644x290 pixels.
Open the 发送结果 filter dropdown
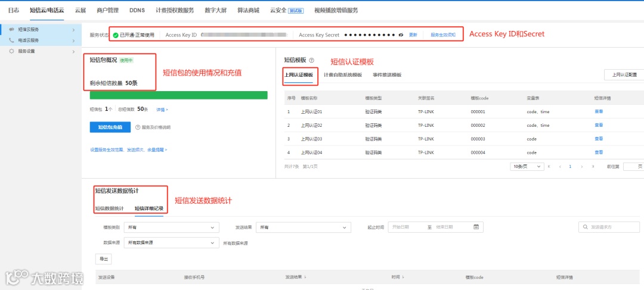(x=303, y=227)
